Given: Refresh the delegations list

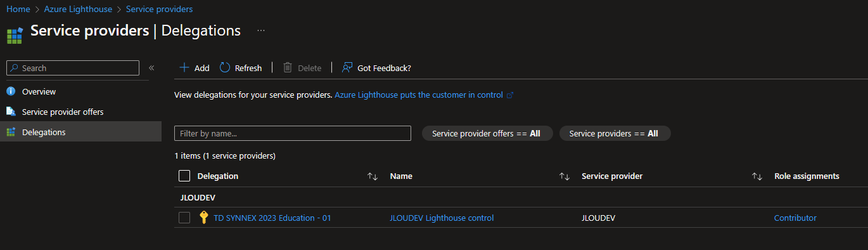Looking at the screenshot, I should (241, 68).
